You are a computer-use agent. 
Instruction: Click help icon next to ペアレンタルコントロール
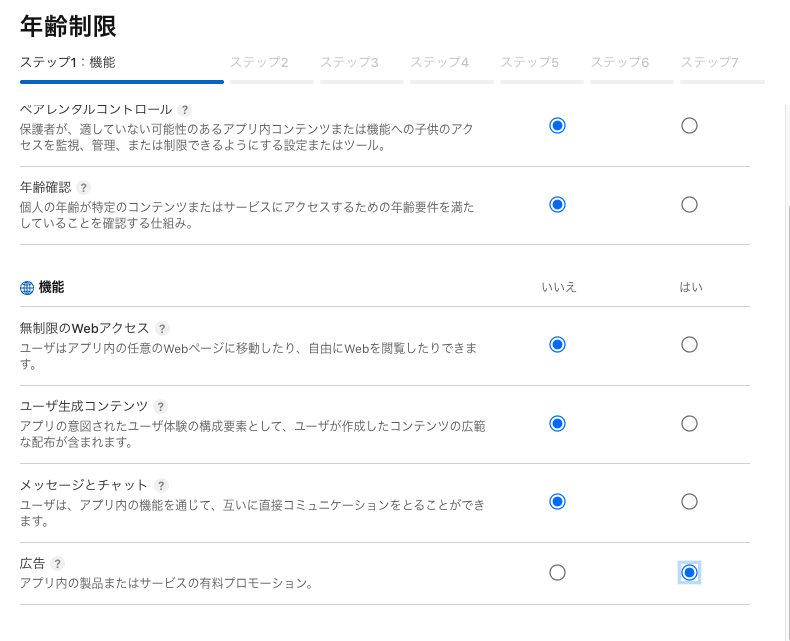click(185, 109)
